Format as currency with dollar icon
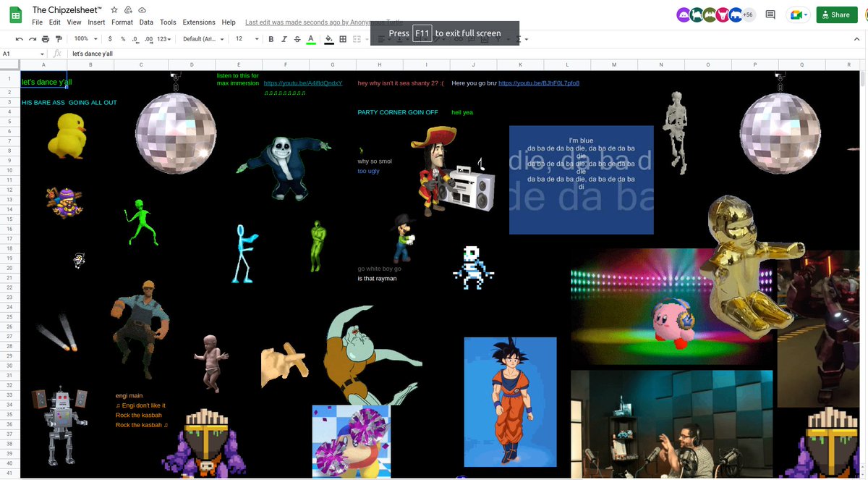Screen dimensions: 868x480 tap(110, 39)
